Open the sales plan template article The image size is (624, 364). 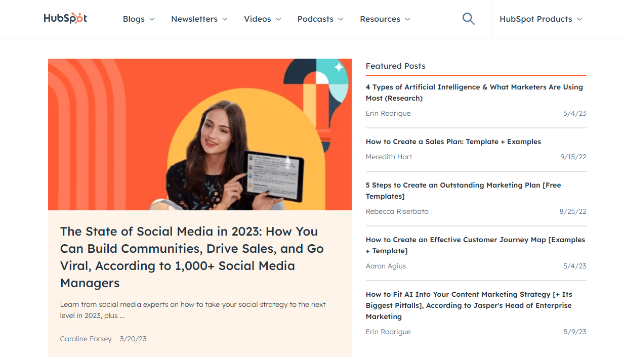(453, 142)
